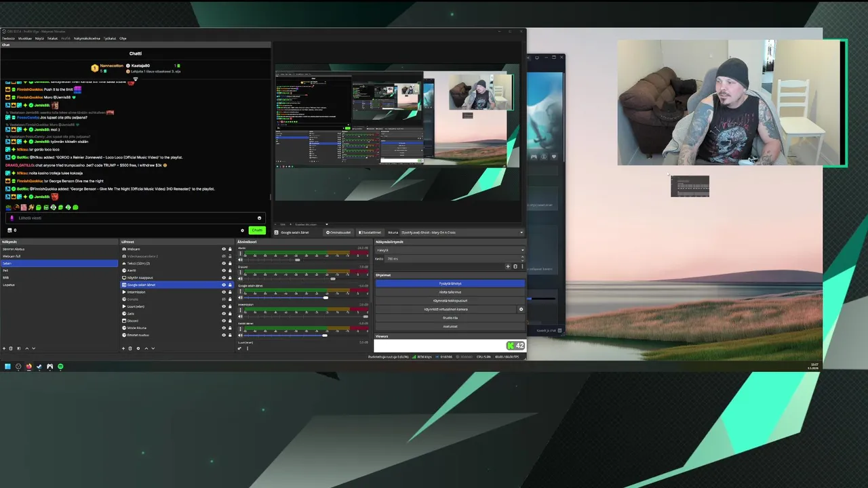Open the Telakat menu
The width and height of the screenshot is (868, 488).
(52, 38)
